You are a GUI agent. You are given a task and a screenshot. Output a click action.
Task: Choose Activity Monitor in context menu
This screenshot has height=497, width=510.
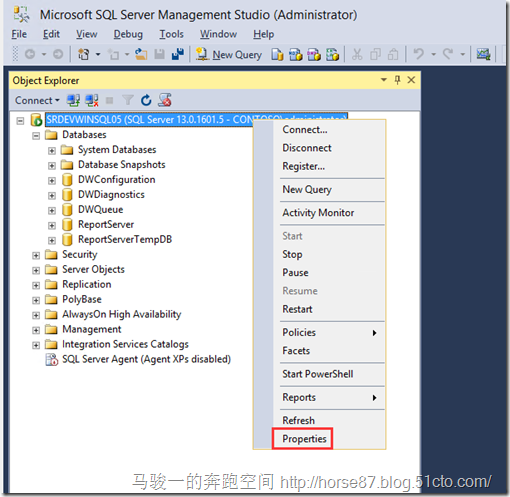(318, 213)
